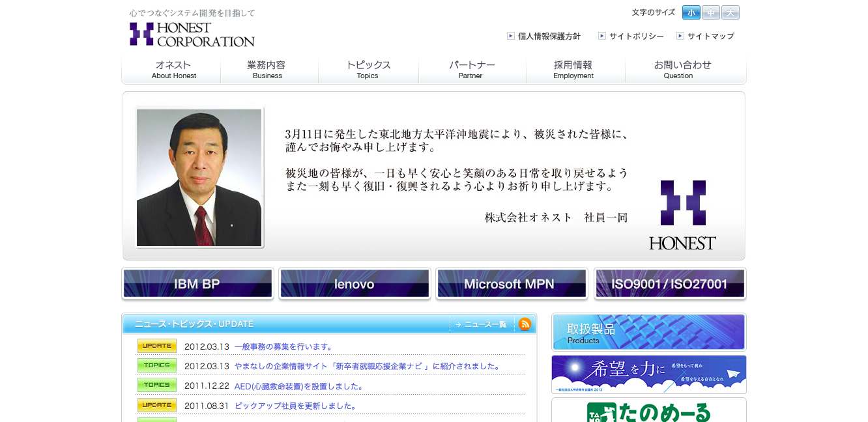Click the lenovo partner banner

click(x=354, y=283)
